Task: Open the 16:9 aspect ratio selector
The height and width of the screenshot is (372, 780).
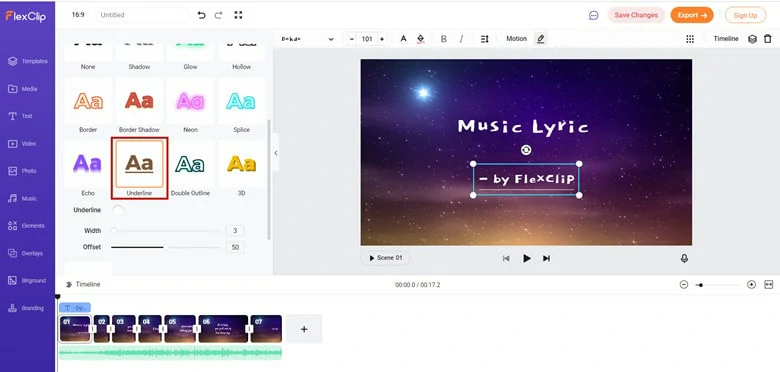Action: (78, 15)
